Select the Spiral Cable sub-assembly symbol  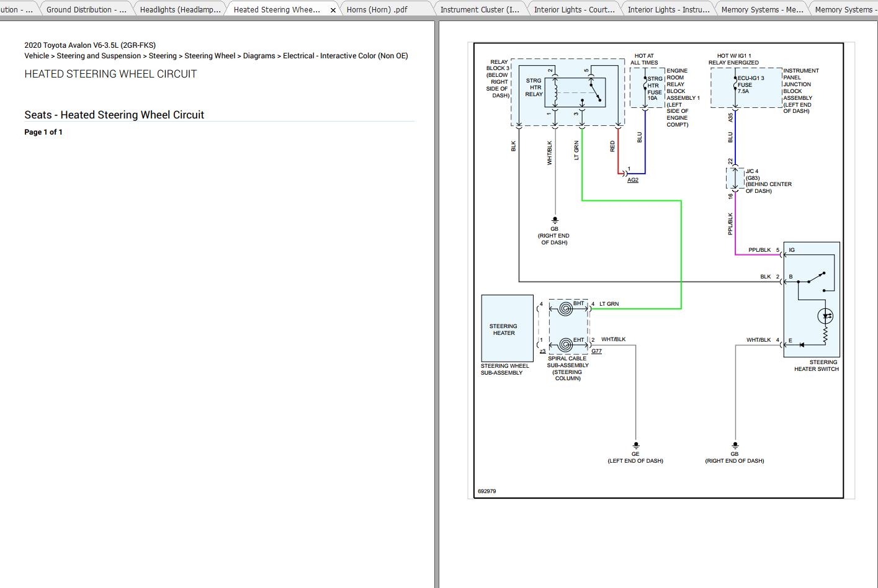click(568, 326)
